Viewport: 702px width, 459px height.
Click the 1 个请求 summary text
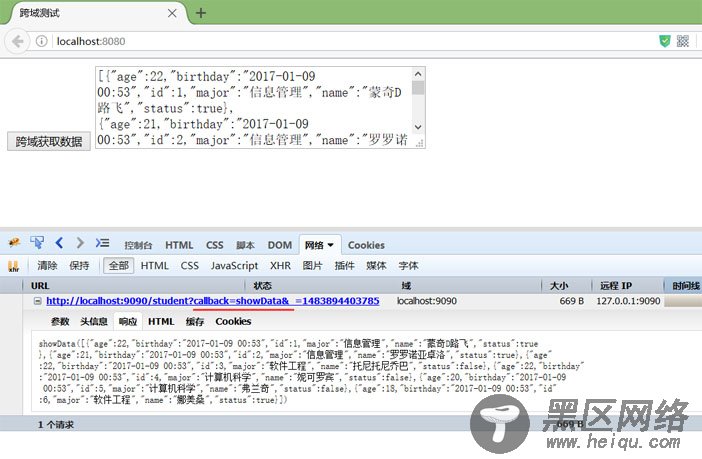point(56,425)
